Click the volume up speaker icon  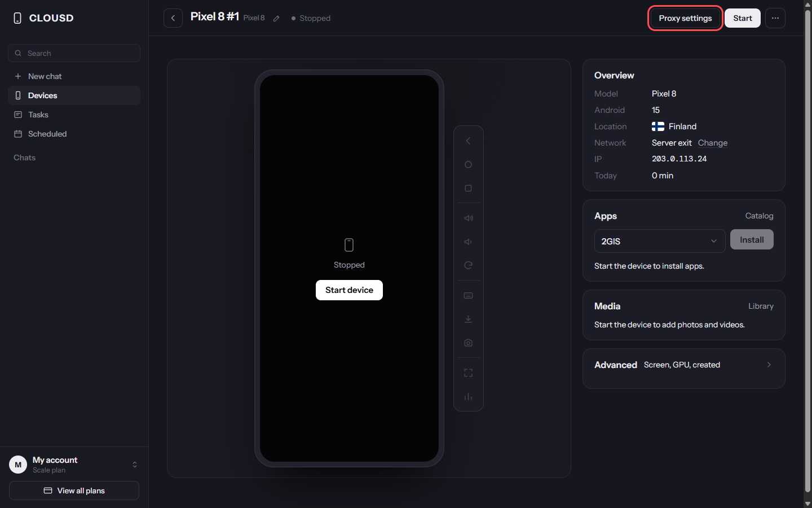tap(468, 218)
